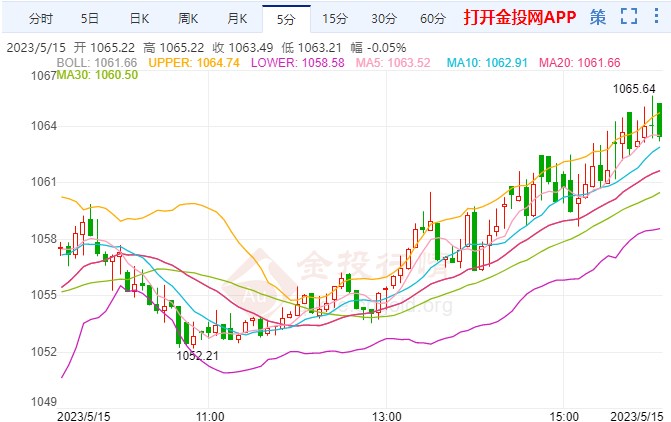Click the UPPER: 1064.74 indicator label
The height and width of the screenshot is (422, 671).
point(194,63)
